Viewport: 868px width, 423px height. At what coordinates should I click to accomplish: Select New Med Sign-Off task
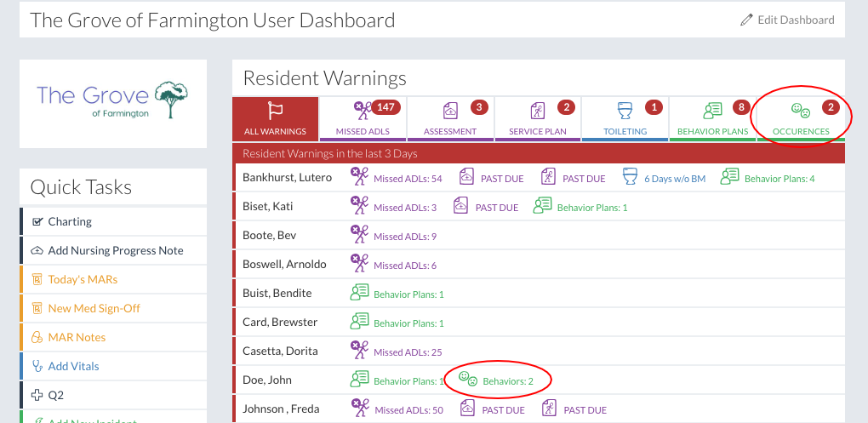94,308
